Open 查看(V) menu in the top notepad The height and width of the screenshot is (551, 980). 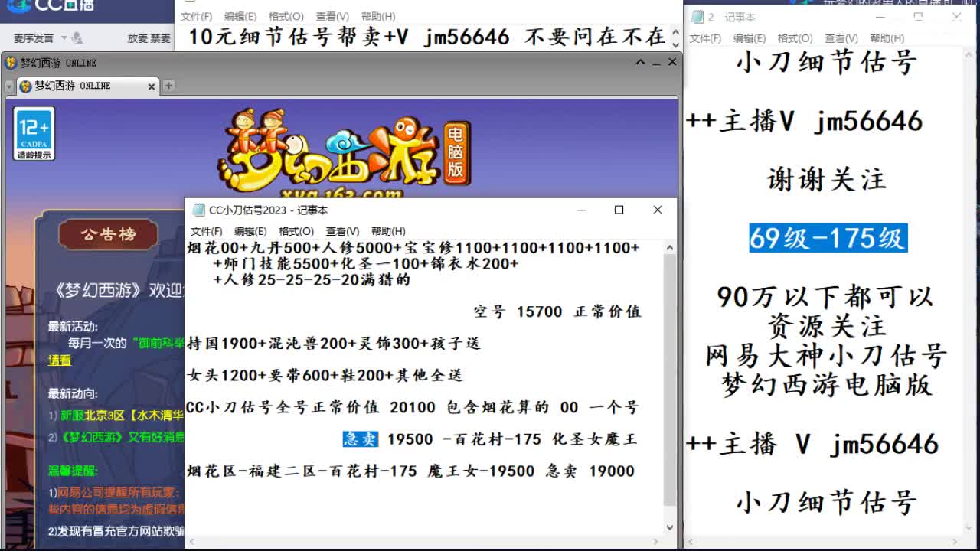click(x=332, y=16)
